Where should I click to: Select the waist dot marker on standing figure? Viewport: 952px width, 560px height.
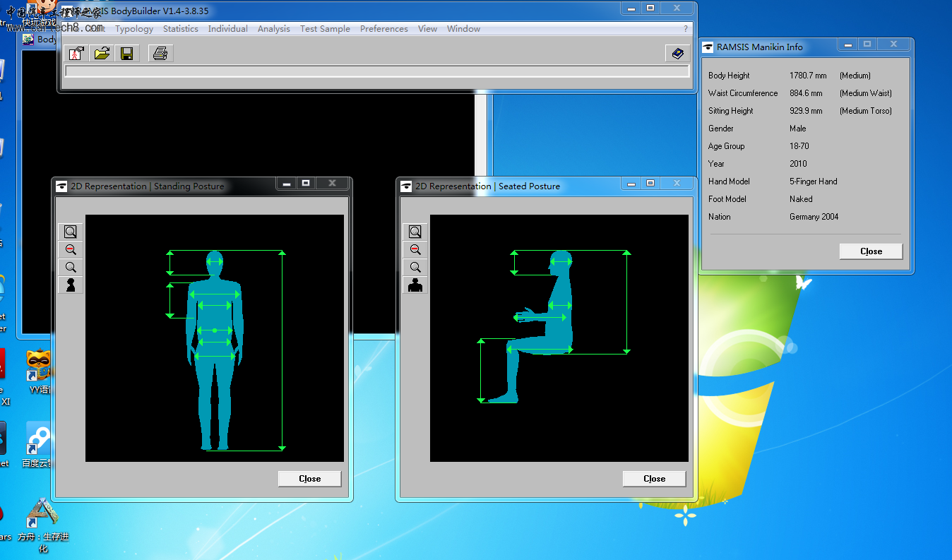(214, 330)
